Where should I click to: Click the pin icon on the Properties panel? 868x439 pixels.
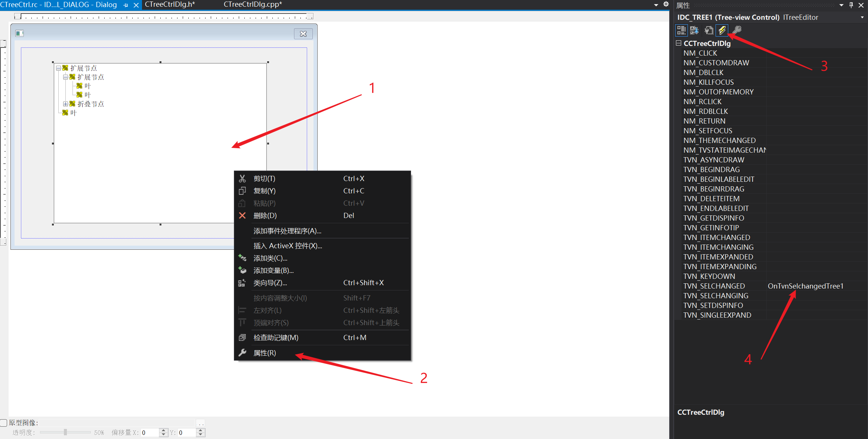[x=851, y=5]
